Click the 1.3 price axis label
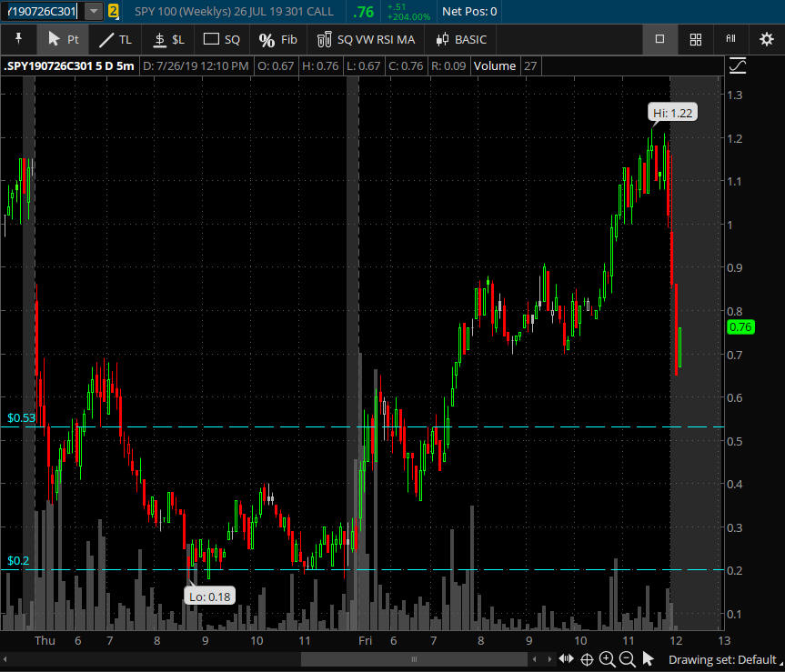The image size is (785, 672). point(734,95)
